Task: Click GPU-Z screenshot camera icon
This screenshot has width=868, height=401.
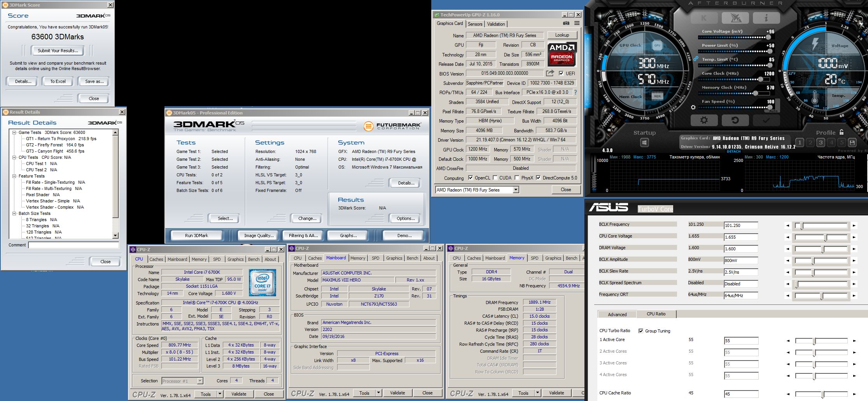Action: coord(566,23)
